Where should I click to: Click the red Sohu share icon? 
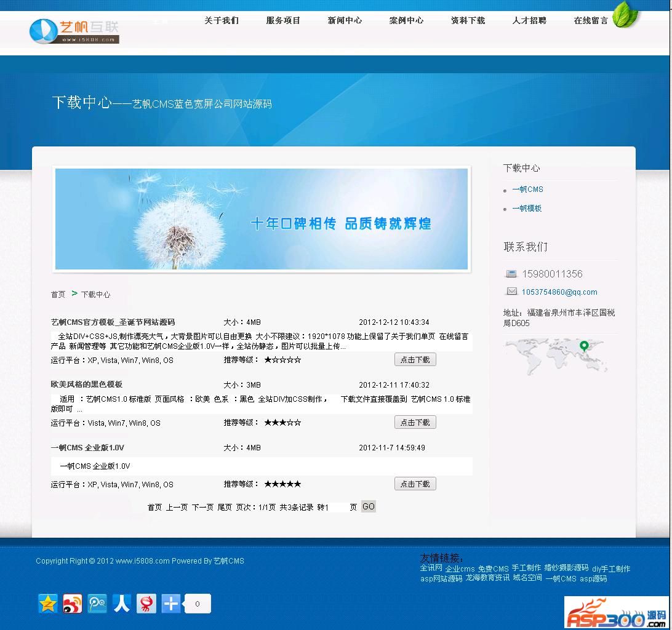pos(146,604)
